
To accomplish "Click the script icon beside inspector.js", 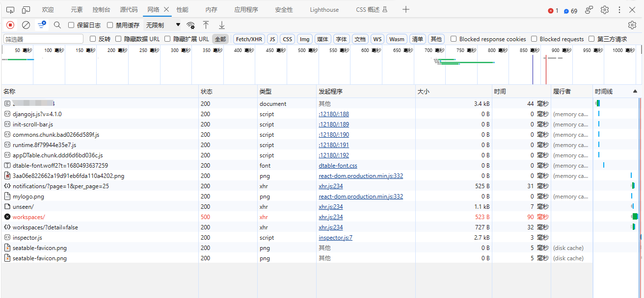I will tap(7, 238).
